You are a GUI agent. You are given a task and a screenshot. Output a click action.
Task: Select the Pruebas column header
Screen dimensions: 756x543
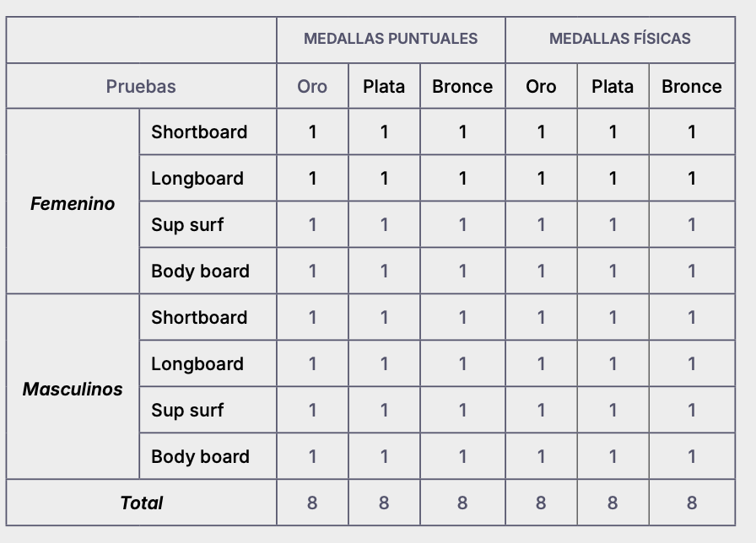pyautogui.click(x=141, y=86)
